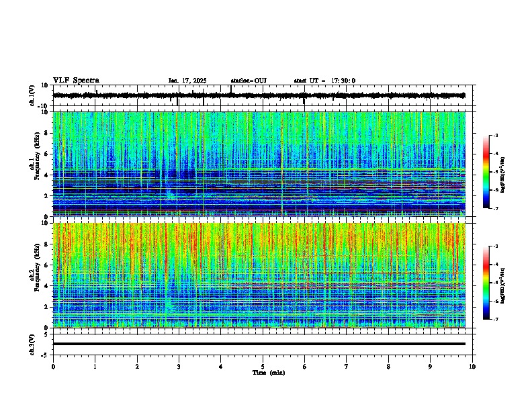The width and height of the screenshot is (532, 411).
Task: Click the ch.1 spectrogram color scale bar
Action: pyautogui.click(x=486, y=172)
